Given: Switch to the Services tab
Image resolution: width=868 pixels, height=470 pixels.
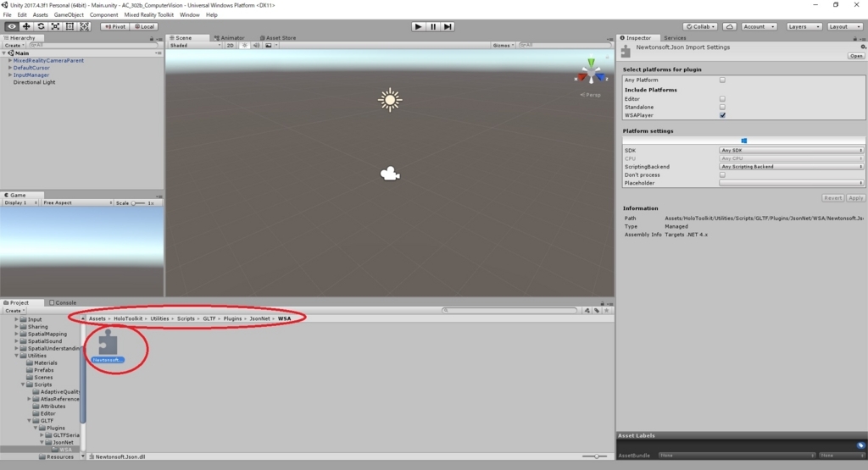Looking at the screenshot, I should pyautogui.click(x=675, y=38).
